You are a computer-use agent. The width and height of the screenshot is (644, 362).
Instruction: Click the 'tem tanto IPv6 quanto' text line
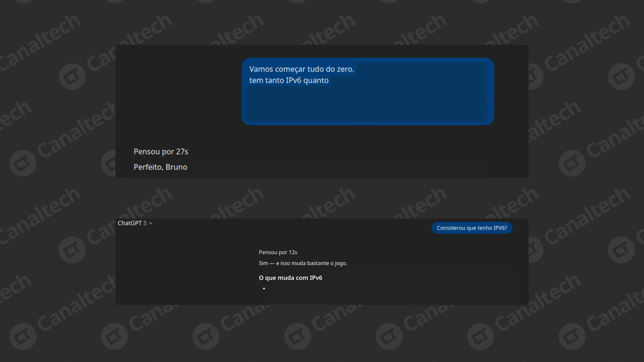tap(289, 80)
